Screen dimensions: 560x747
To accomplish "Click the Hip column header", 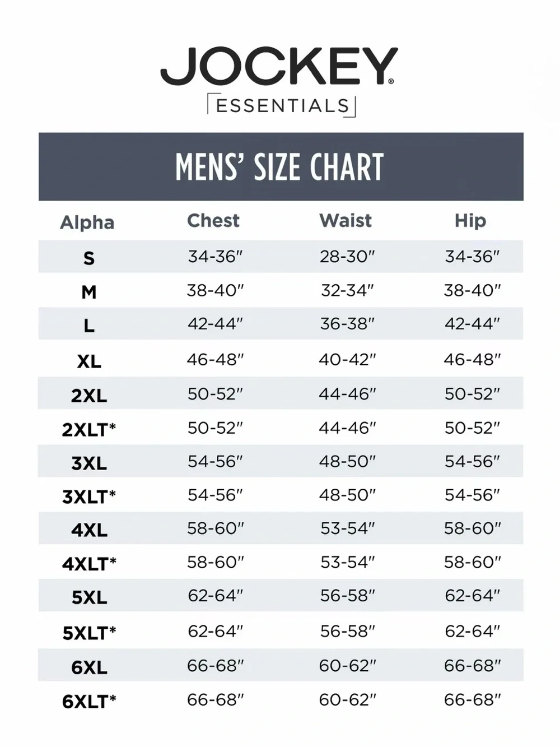I will [x=470, y=221].
